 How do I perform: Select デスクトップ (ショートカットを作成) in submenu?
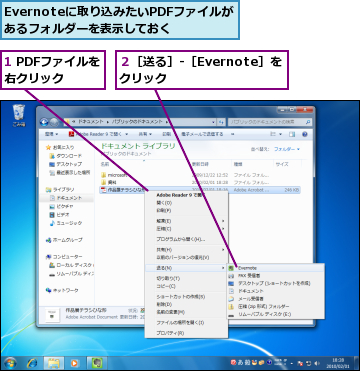(x=276, y=283)
